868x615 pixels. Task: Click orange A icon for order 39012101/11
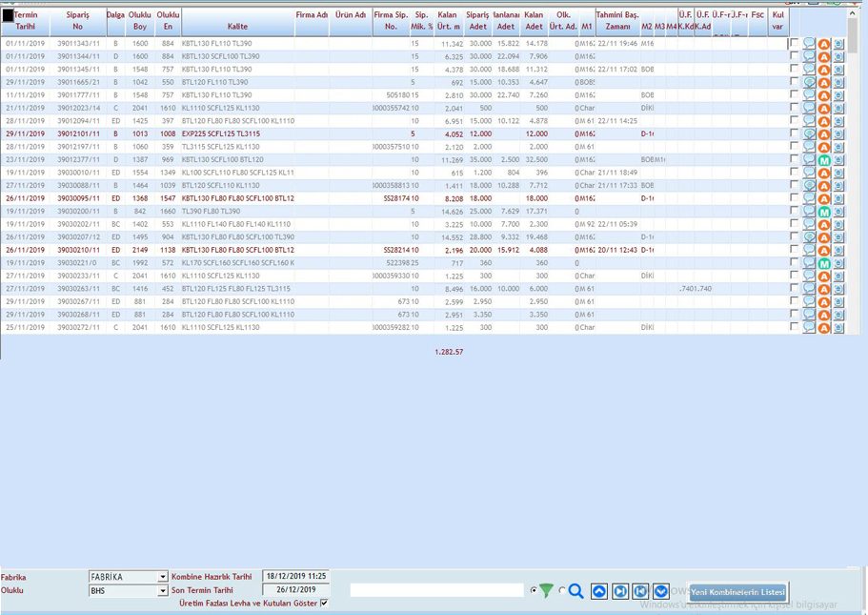pyautogui.click(x=824, y=134)
